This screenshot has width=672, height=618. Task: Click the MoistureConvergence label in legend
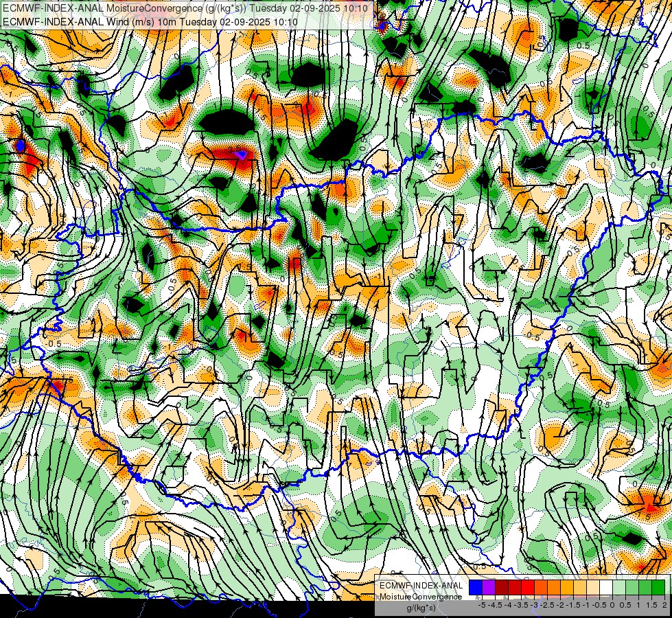[x=421, y=597]
